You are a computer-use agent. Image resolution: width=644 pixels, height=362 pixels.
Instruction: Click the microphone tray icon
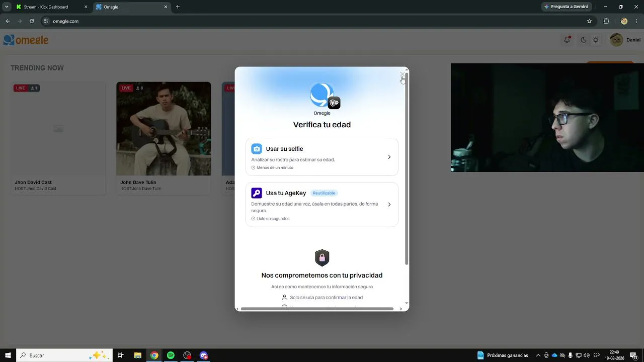point(571,355)
